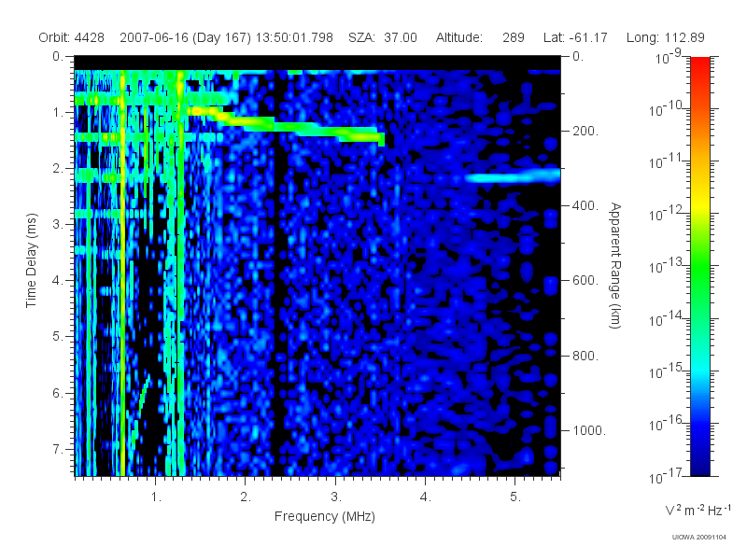Click the red top of the color bar

click(x=700, y=64)
